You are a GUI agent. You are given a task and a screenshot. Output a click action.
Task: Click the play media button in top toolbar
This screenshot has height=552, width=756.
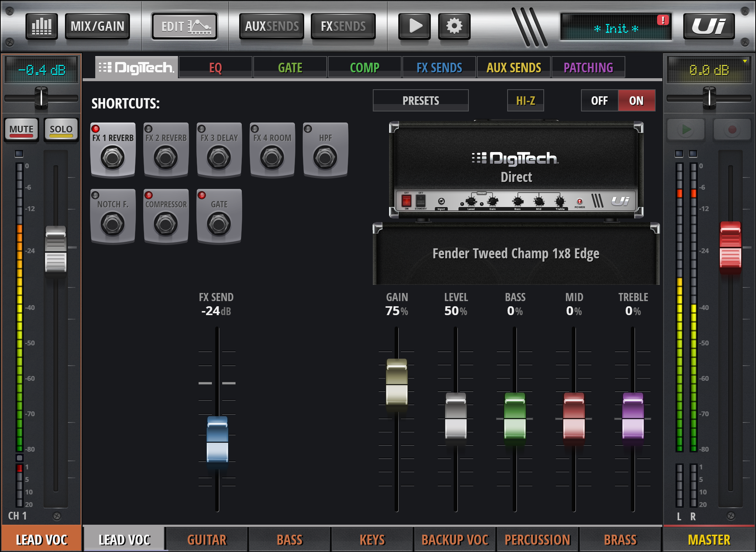[x=415, y=26]
